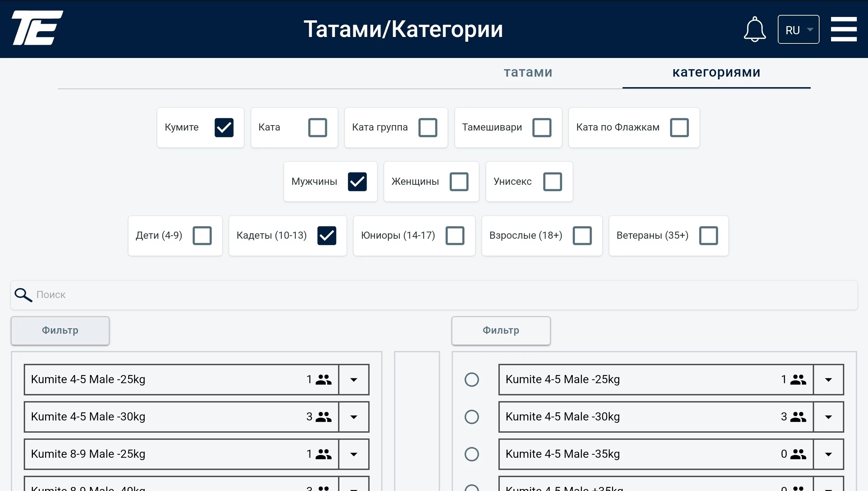Enable the Ката группа checkbox

coord(428,127)
